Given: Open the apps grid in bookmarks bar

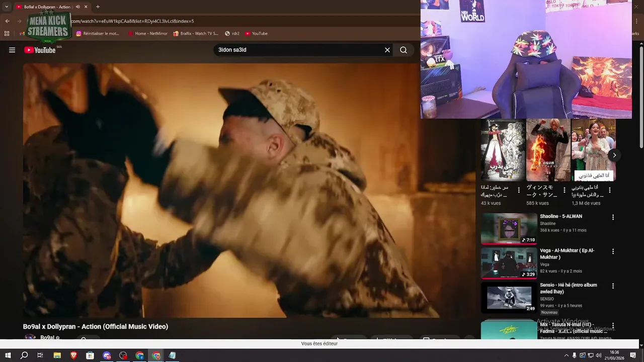Looking at the screenshot, I should [7, 34].
